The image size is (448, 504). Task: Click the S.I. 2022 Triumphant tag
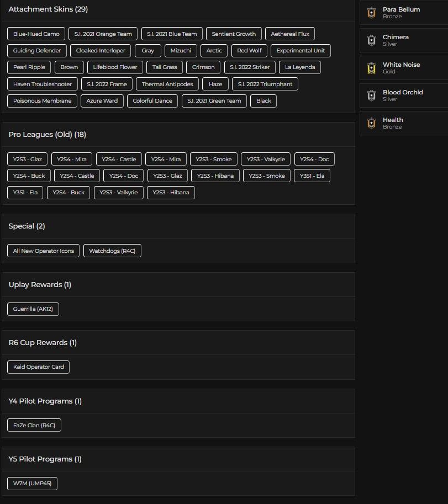(265, 84)
